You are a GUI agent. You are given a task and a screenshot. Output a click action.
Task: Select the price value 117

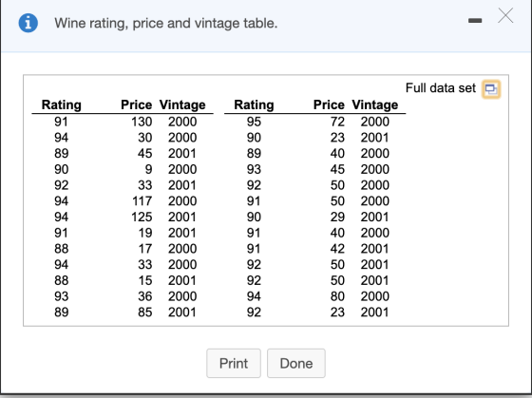[142, 200]
